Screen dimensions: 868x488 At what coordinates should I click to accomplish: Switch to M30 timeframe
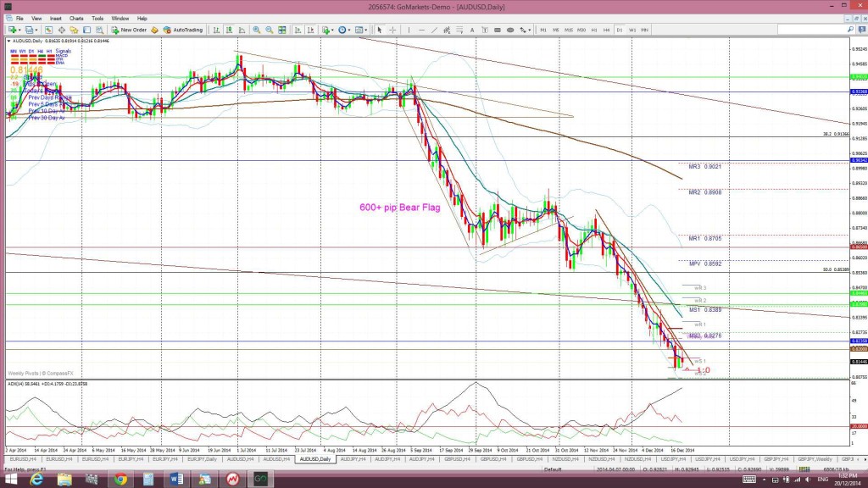pyautogui.click(x=581, y=30)
